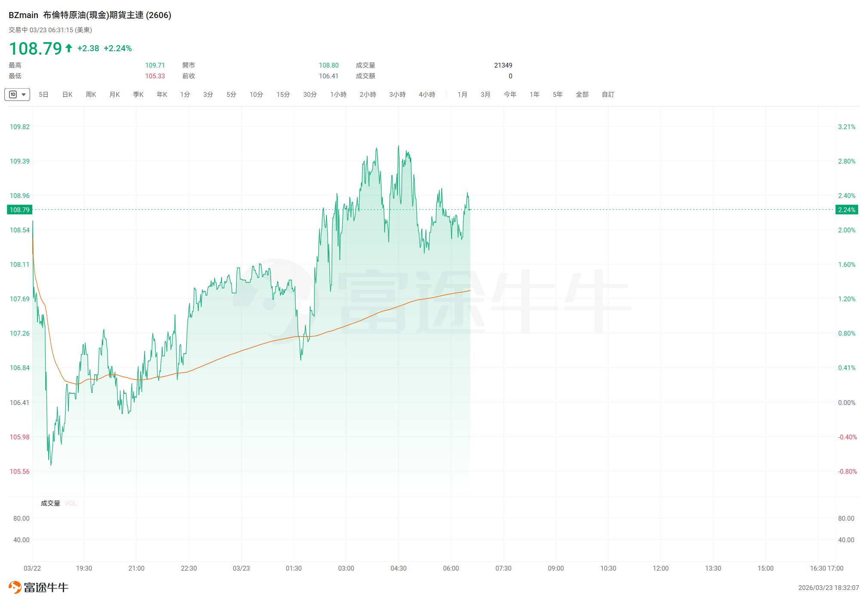Show the 今年 year-to-date range

click(x=510, y=95)
